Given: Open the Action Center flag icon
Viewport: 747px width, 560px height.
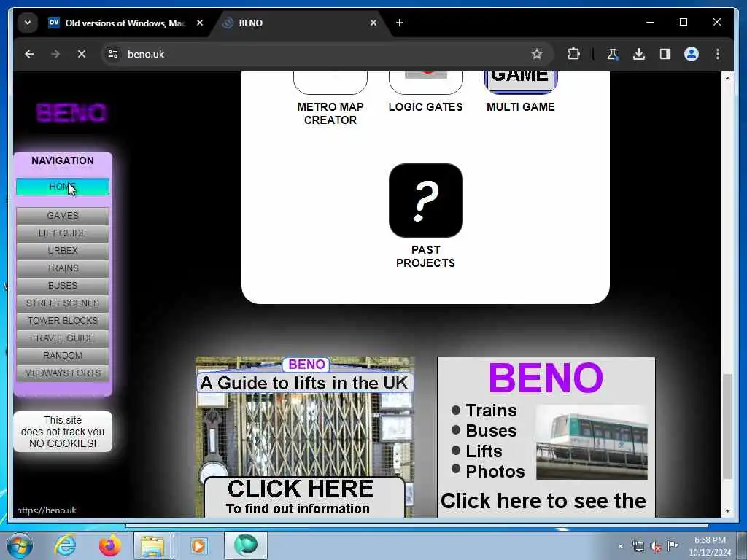Looking at the screenshot, I should pos(673,546).
